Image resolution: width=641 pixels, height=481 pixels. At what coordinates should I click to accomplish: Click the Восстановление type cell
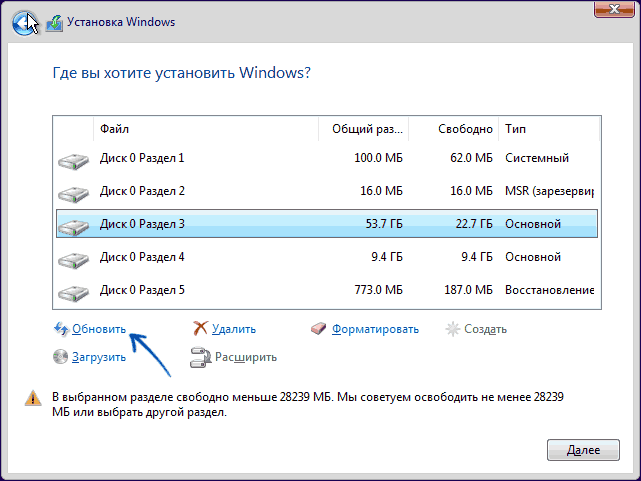549,290
